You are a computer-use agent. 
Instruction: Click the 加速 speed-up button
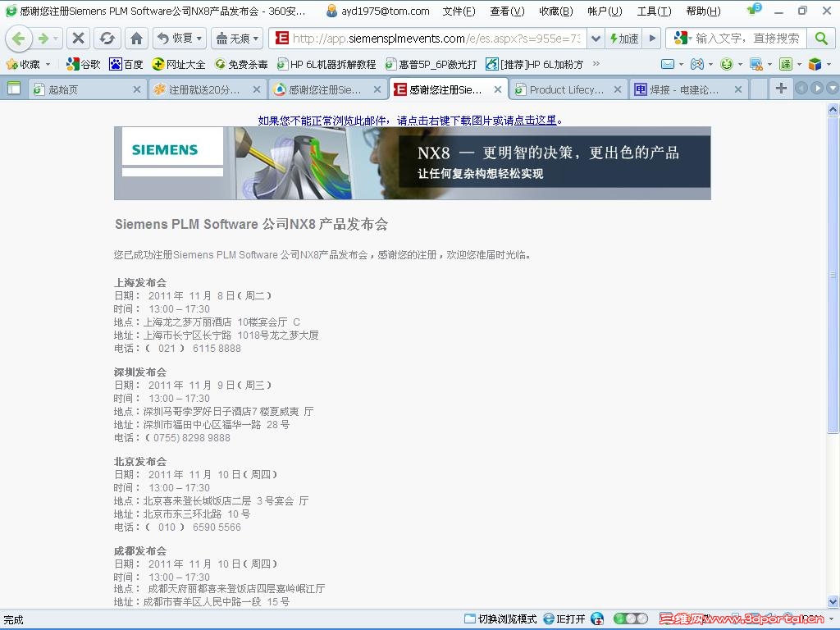624,38
